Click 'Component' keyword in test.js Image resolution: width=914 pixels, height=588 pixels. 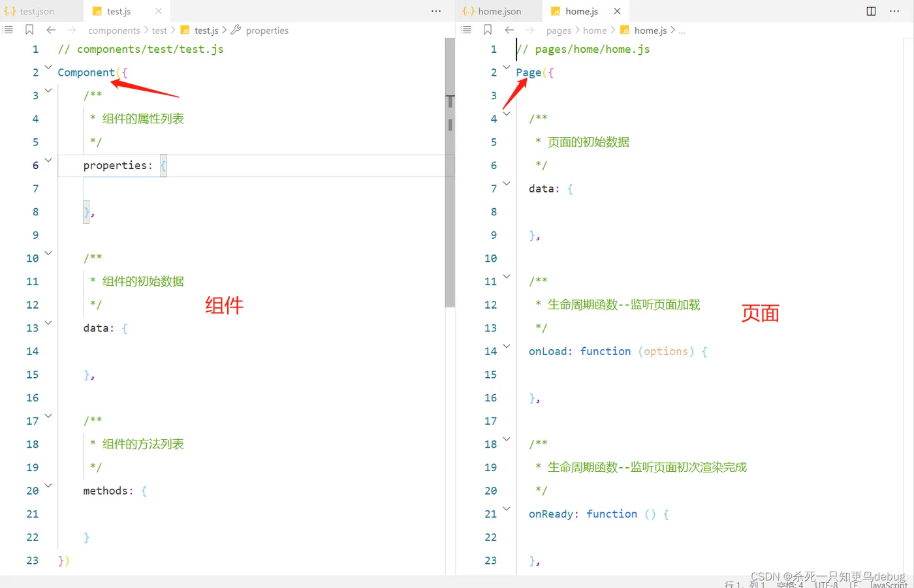[86, 72]
